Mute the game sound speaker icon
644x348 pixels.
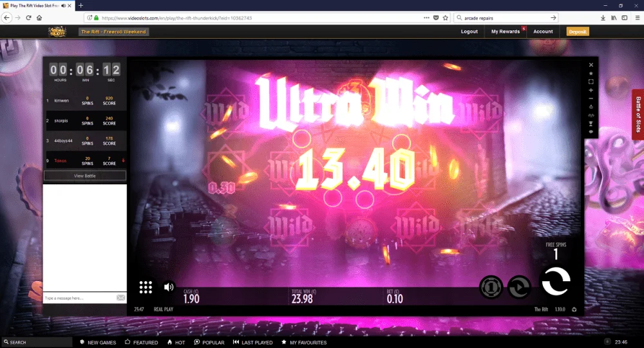pyautogui.click(x=168, y=287)
